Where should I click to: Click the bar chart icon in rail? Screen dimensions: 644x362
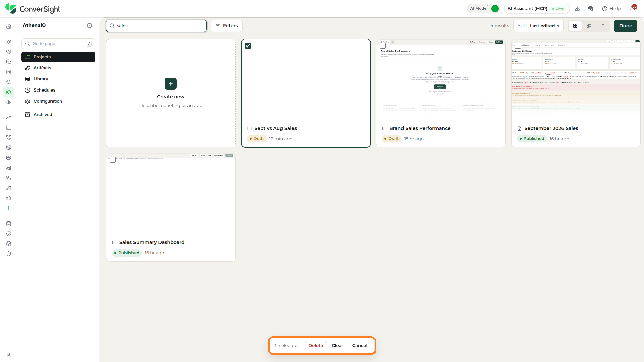(x=9, y=128)
